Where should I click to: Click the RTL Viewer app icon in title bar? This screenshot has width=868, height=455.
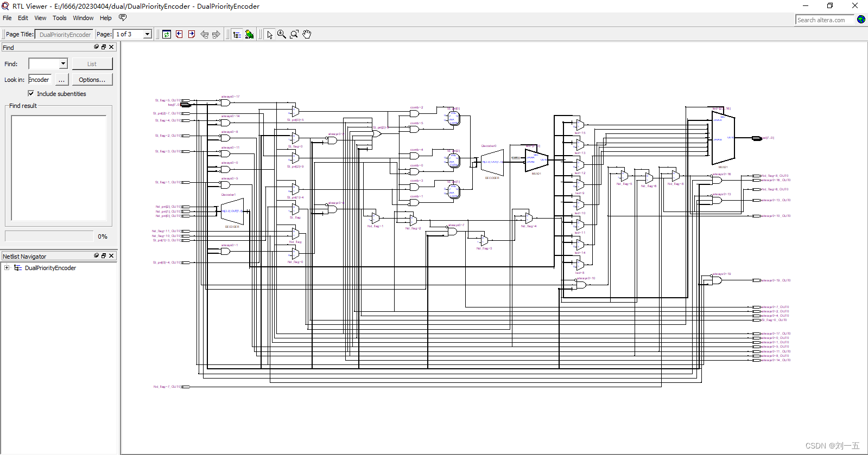pyautogui.click(x=5, y=6)
